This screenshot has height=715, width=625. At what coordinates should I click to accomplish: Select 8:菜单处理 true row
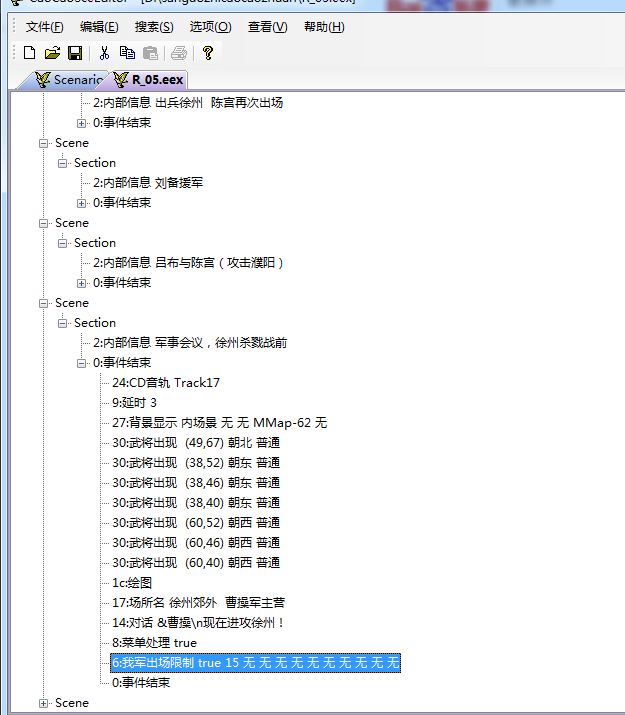point(155,643)
